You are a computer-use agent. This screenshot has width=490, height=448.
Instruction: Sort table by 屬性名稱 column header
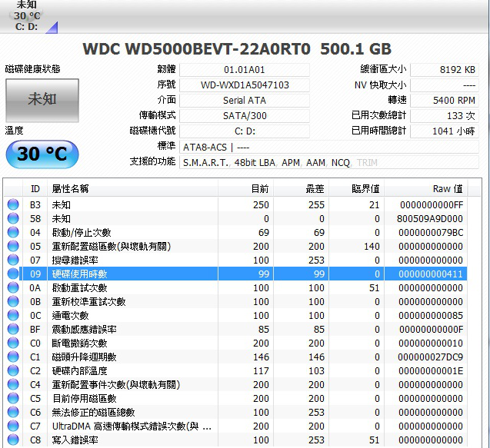(x=132, y=188)
